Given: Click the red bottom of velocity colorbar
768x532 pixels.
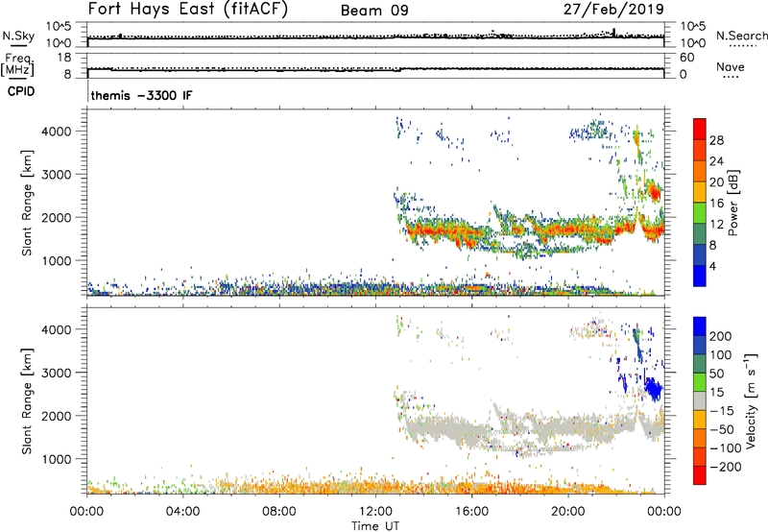Looking at the screenshot, I should click(700, 475).
